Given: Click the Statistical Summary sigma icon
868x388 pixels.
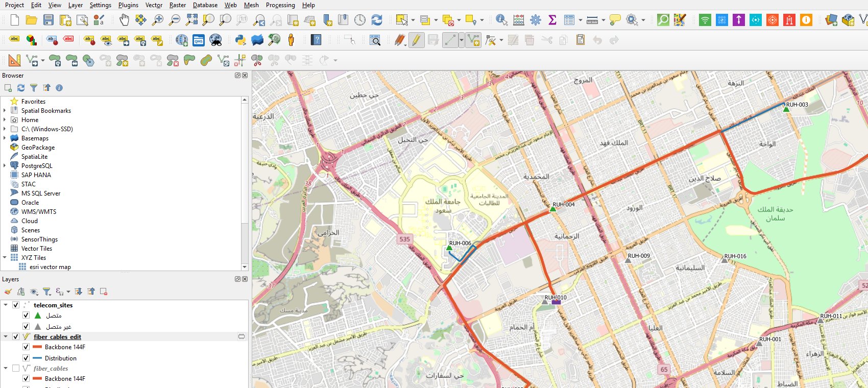Looking at the screenshot, I should coord(552,20).
